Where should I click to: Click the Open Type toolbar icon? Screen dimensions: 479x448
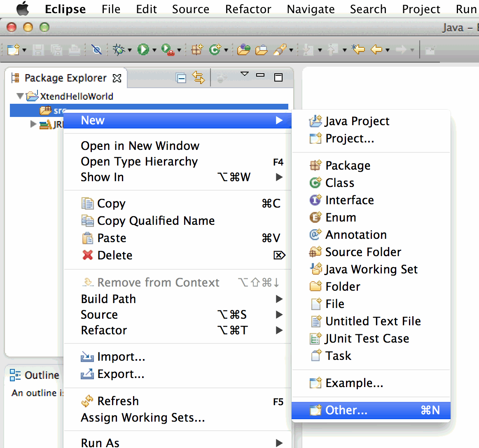(x=243, y=50)
